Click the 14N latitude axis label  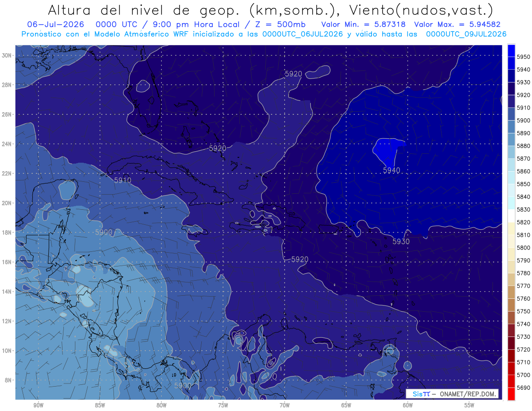[7, 292]
